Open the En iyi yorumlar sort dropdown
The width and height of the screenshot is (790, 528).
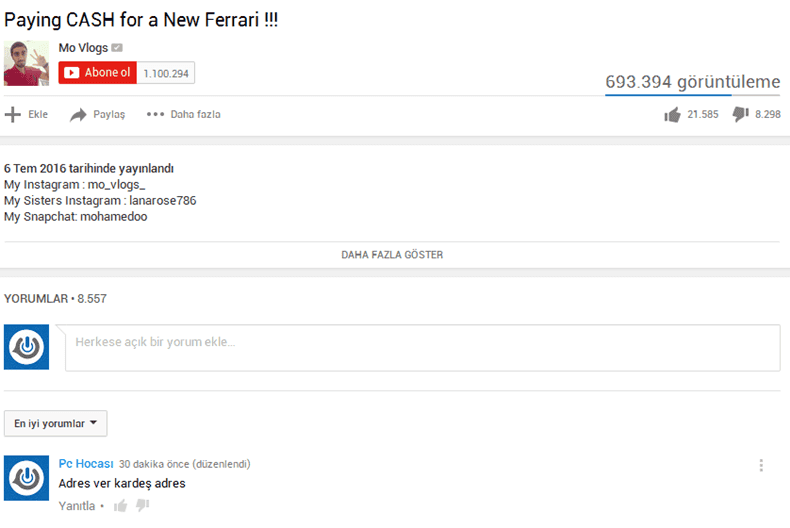pyautogui.click(x=56, y=424)
